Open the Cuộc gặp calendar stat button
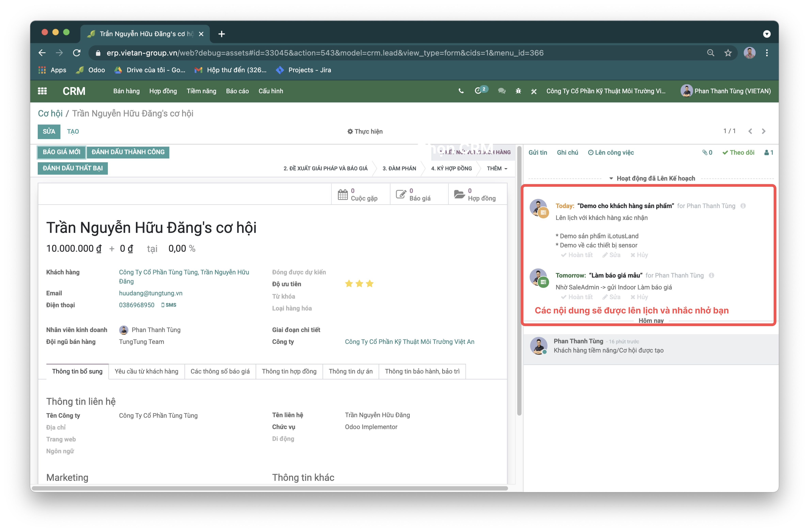This screenshot has height=532, width=809. (361, 195)
